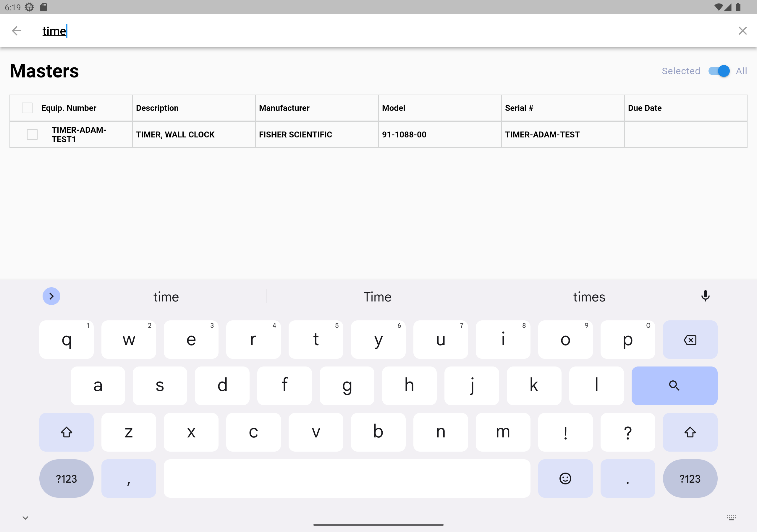Viewport: 757px width, 532px height.
Task: Check the select-all checkbox in Equip. Number header
Action: (27, 108)
